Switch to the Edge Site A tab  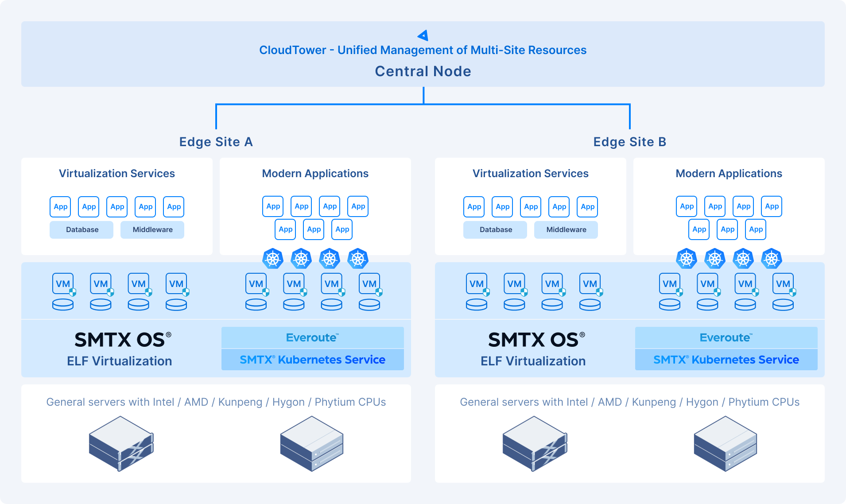click(216, 142)
